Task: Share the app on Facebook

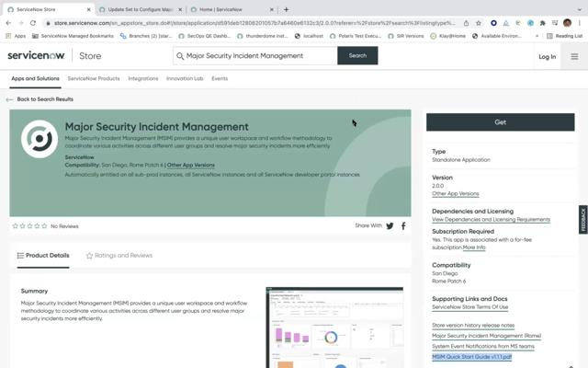Action: pyautogui.click(x=403, y=225)
